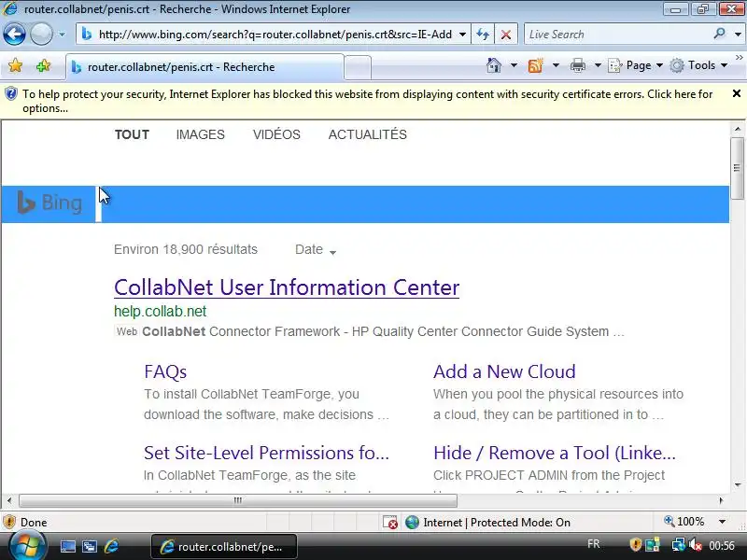Image resolution: width=747 pixels, height=560 pixels.
Task: Click the 00:56 taskbar clock
Action: tap(722, 545)
